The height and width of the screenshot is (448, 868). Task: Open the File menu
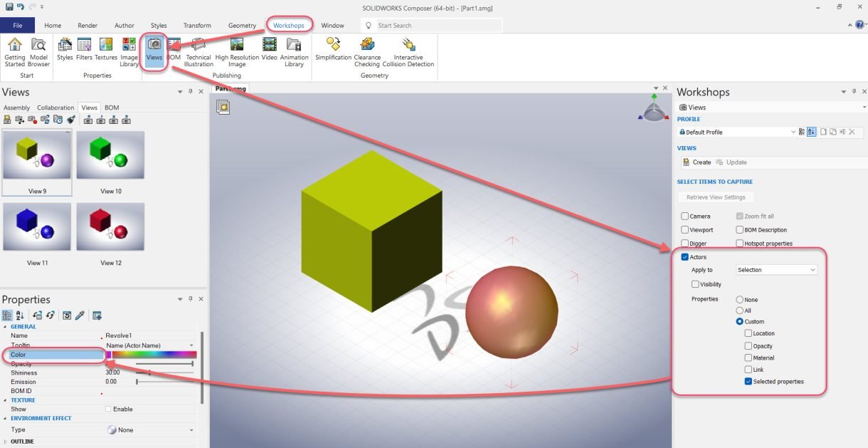pyautogui.click(x=18, y=25)
